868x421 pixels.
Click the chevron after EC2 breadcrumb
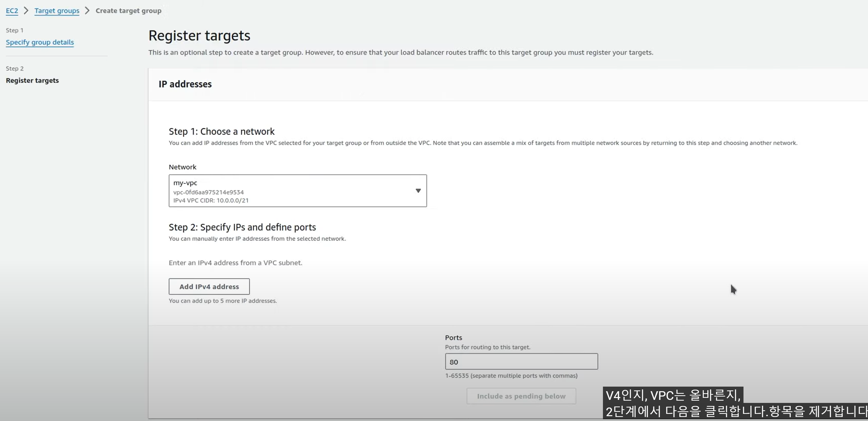[26, 11]
